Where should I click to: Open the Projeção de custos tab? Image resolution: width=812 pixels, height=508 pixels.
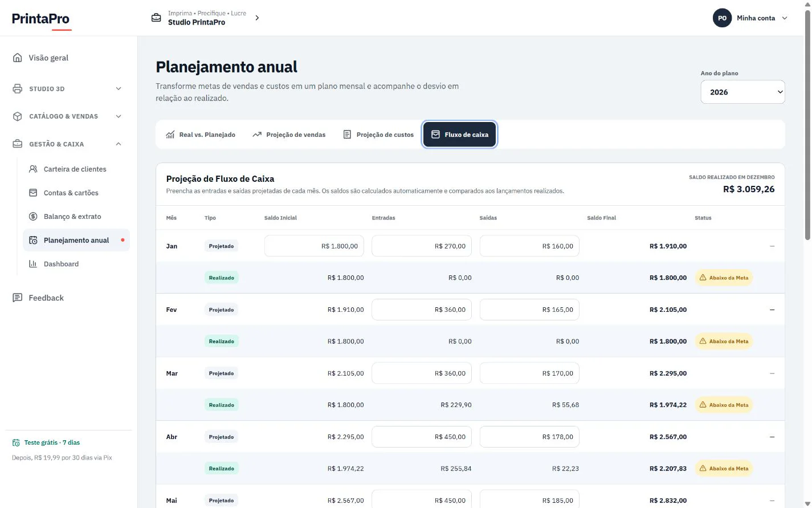click(378, 135)
